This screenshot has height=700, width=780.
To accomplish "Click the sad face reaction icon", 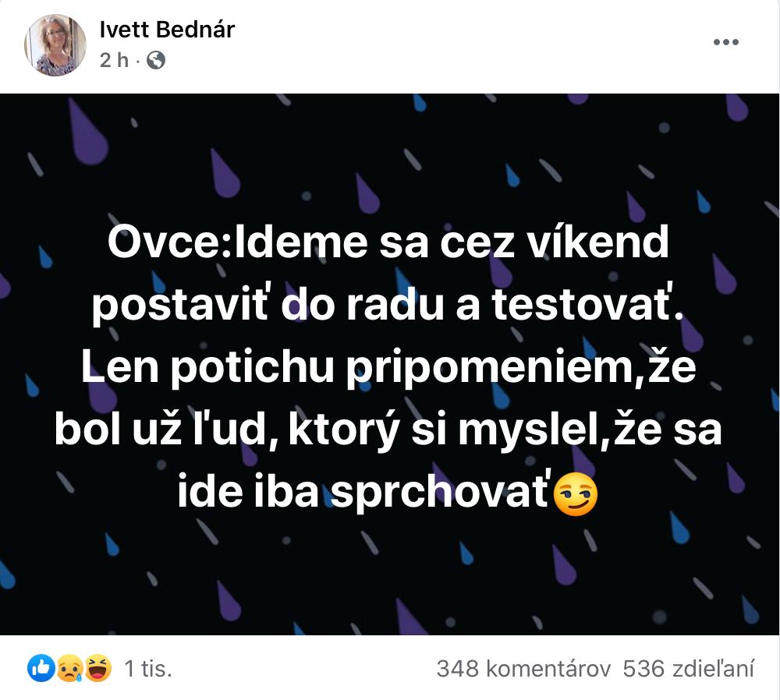I will pos(69,668).
